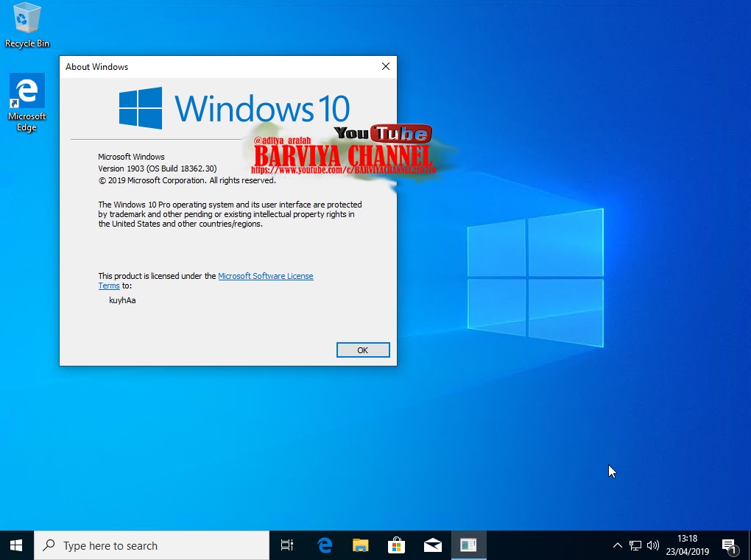This screenshot has width=751, height=560.
Task: Open the Start menu
Action: (x=15, y=545)
